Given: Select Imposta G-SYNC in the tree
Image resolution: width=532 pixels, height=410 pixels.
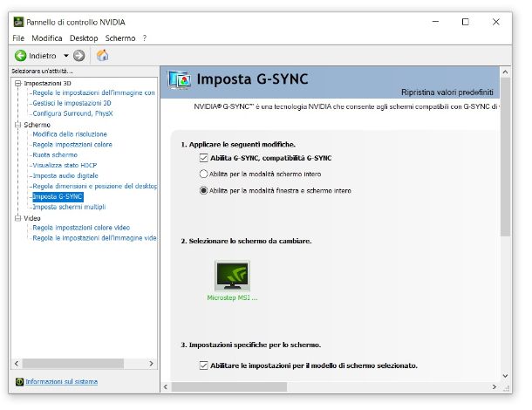Looking at the screenshot, I should 58,197.
